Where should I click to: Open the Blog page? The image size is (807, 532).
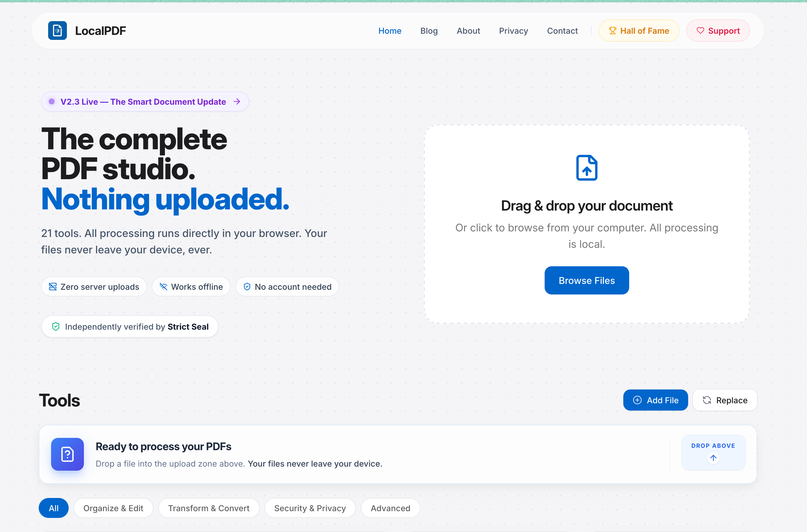point(429,31)
